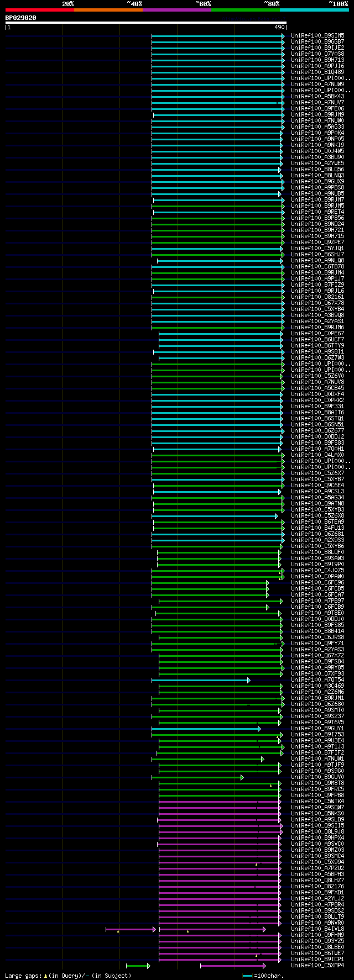Click the left purple segment for B4IVL8
The width and height of the screenshot is (354, 980).
131,929
